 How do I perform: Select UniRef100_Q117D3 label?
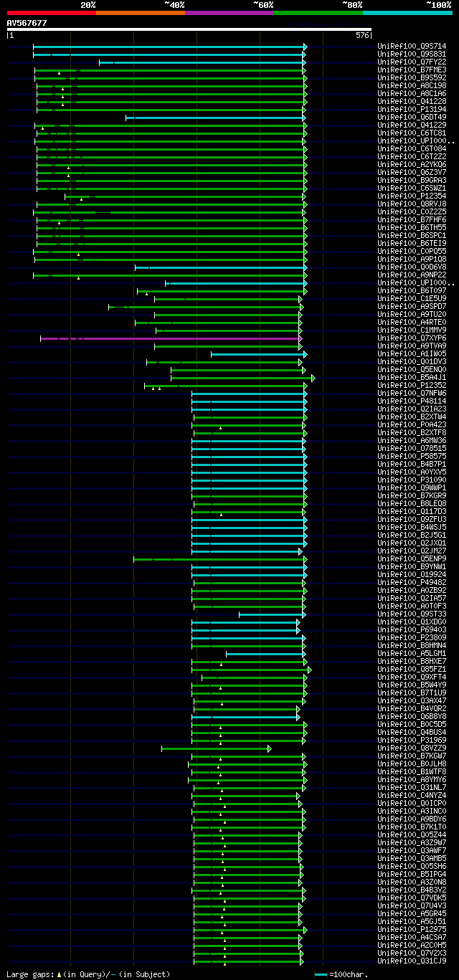coord(411,512)
